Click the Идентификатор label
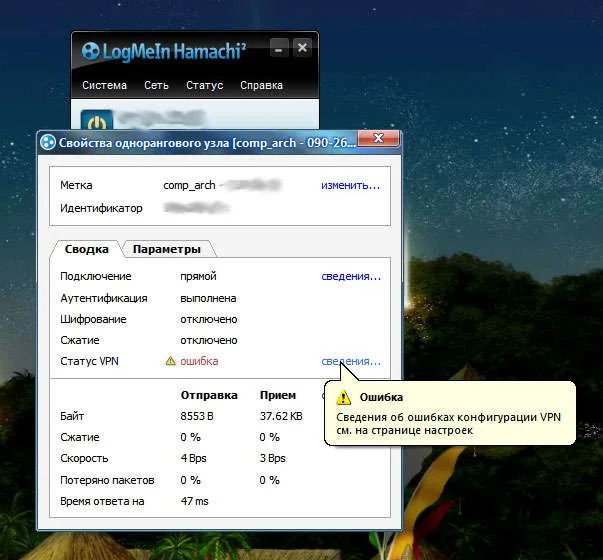603x560 pixels. [x=101, y=208]
